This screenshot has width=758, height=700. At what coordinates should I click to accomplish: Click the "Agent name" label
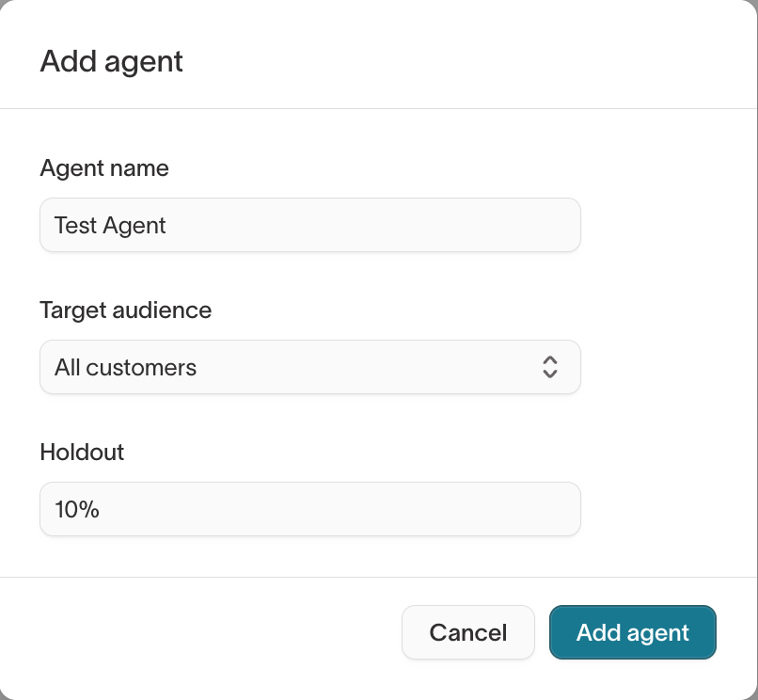(104, 168)
